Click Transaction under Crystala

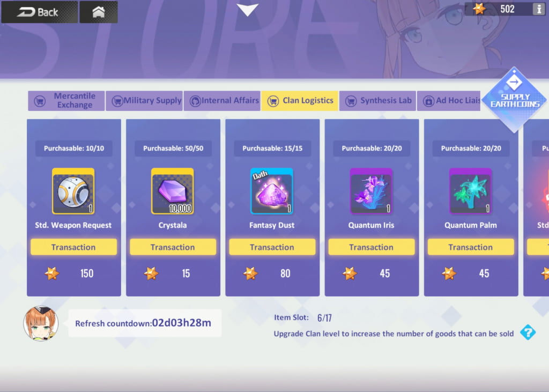pos(173,247)
